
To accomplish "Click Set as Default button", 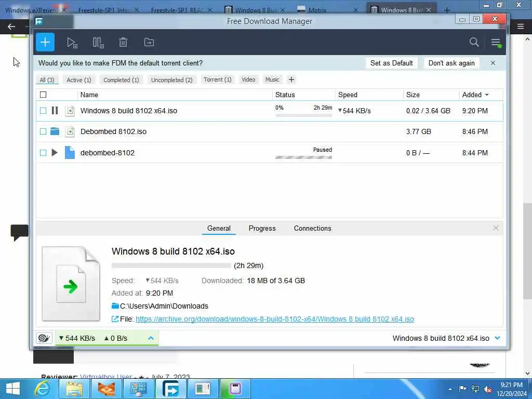I will click(x=392, y=63).
